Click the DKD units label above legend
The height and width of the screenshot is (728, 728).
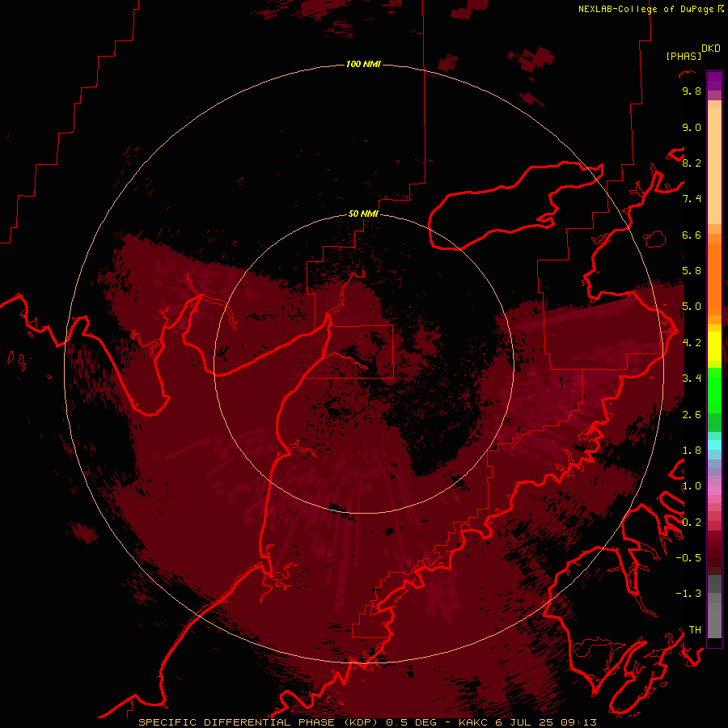point(711,49)
